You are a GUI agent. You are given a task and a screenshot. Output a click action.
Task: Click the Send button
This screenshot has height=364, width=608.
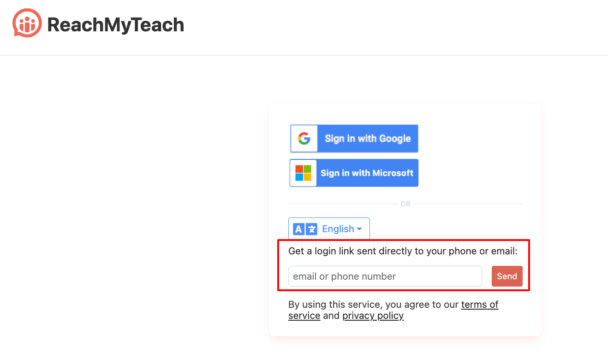pyautogui.click(x=507, y=276)
